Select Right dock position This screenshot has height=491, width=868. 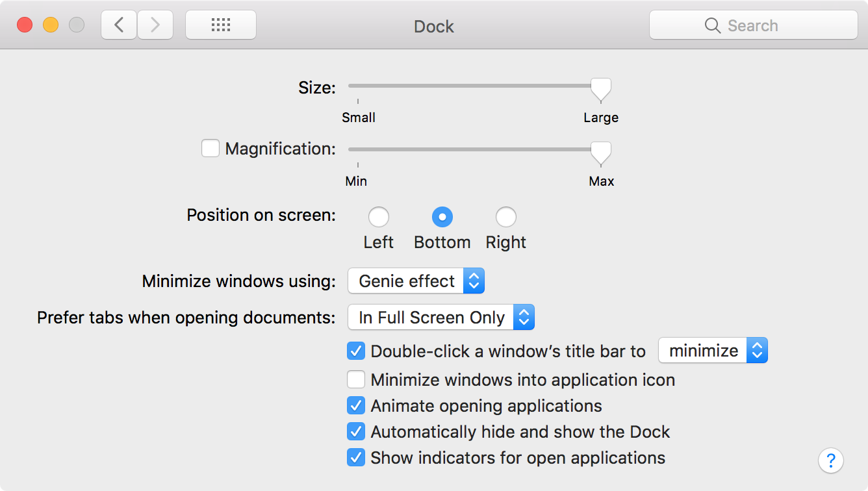click(506, 217)
